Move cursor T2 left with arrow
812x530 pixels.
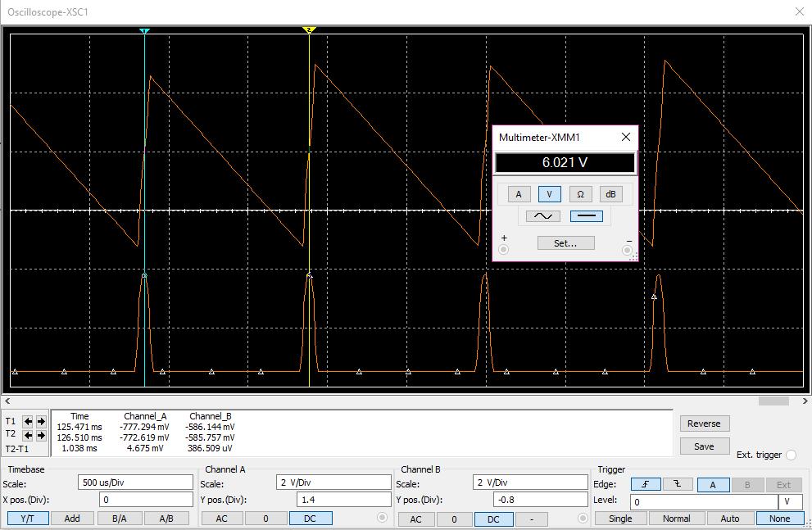pos(28,435)
